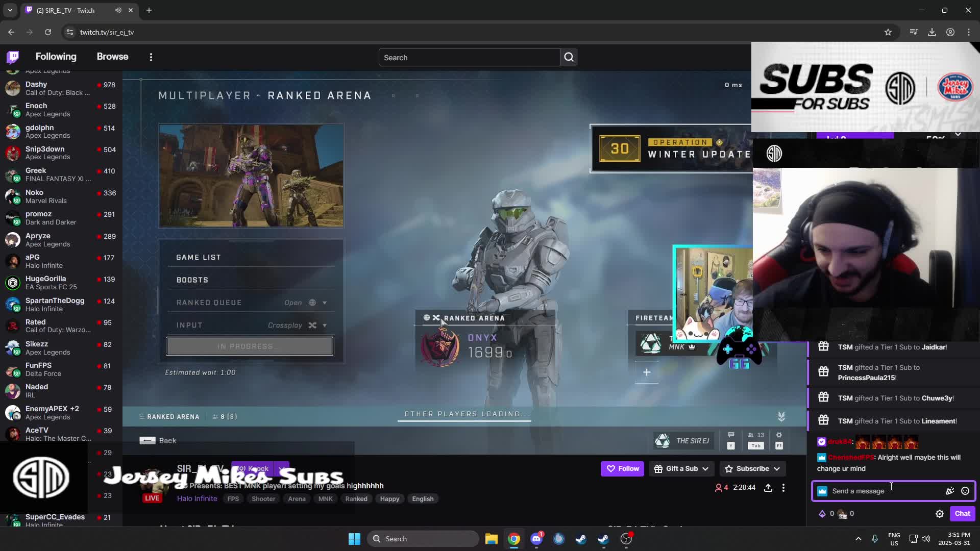The image size is (980, 551).
Task: Open the emote picker smiley icon
Action: (965, 491)
